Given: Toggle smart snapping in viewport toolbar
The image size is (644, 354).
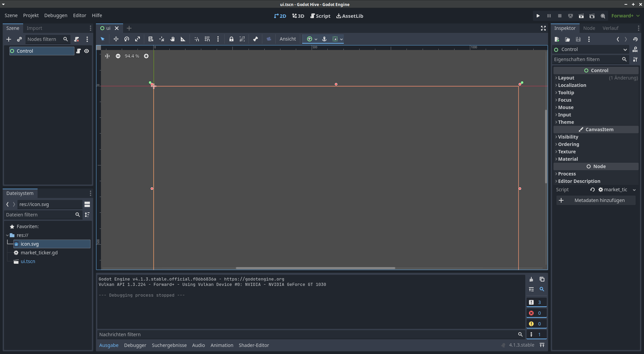Looking at the screenshot, I should (197, 39).
